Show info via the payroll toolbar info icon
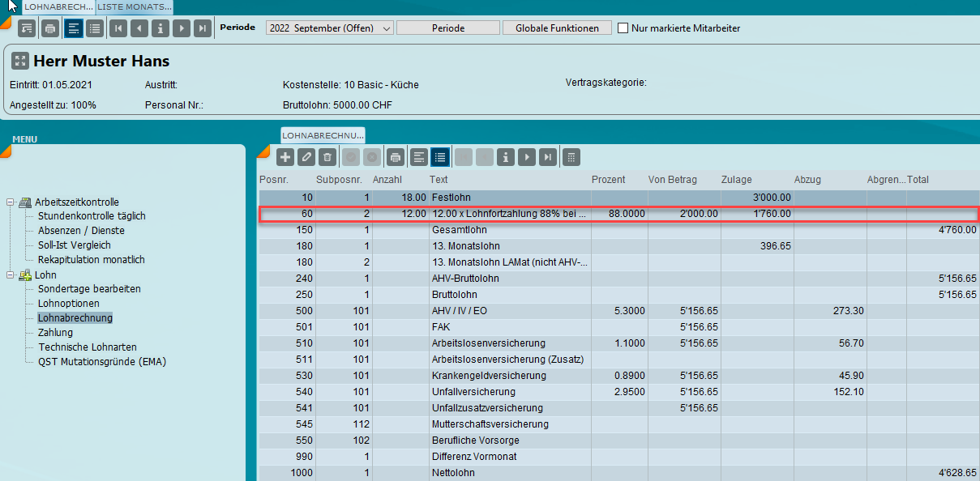 507,157
